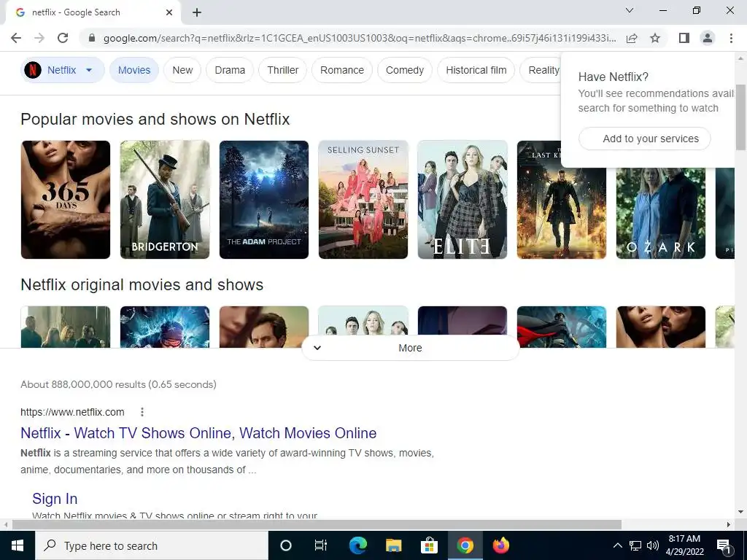Select the Romance filter chip

(341, 70)
